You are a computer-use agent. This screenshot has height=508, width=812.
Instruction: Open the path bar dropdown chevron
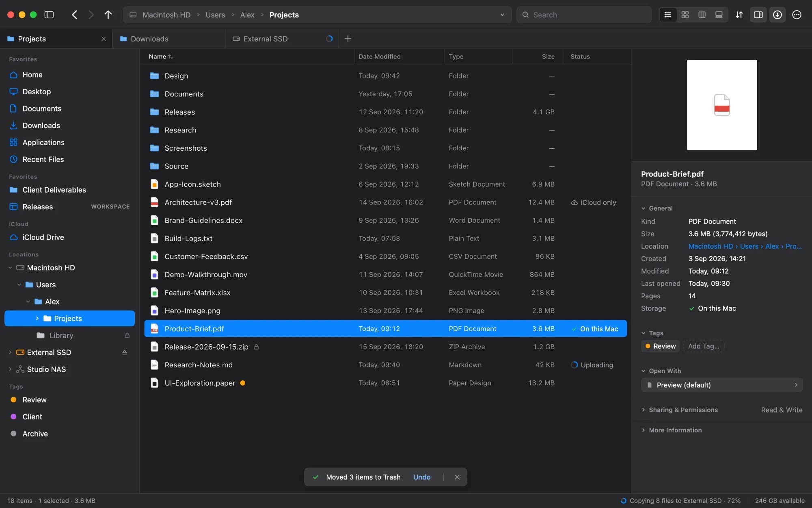(x=502, y=15)
